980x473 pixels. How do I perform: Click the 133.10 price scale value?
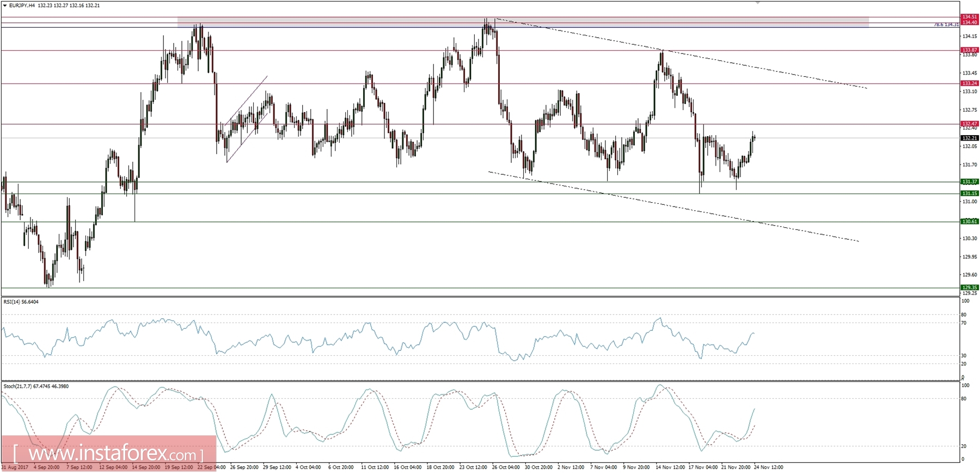pos(969,92)
